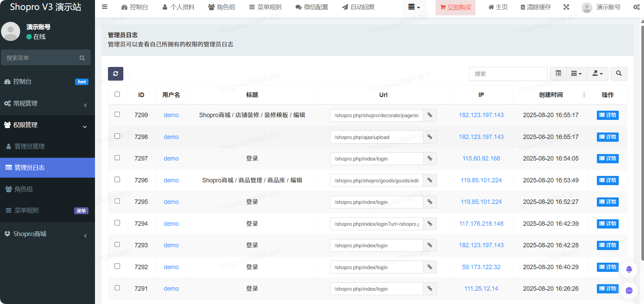
Task: Click the Shopro V3 演示站 logo title
Action: 45,7
